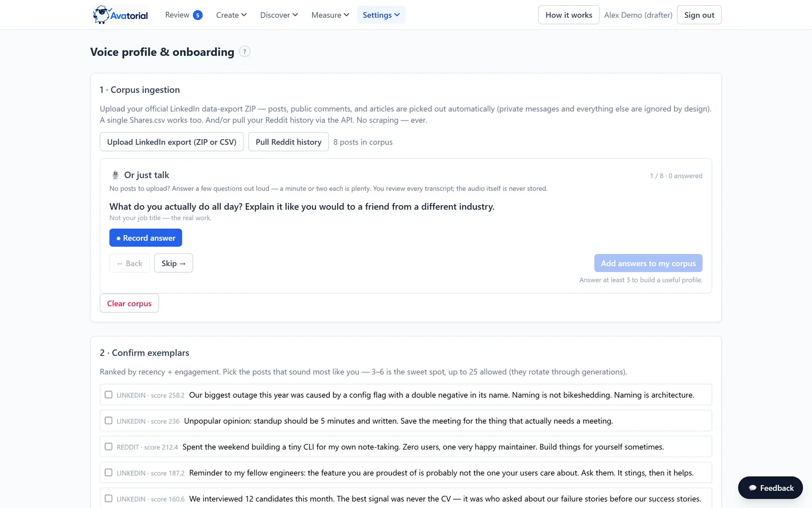
Task: Expand the Create menu
Action: click(x=231, y=15)
